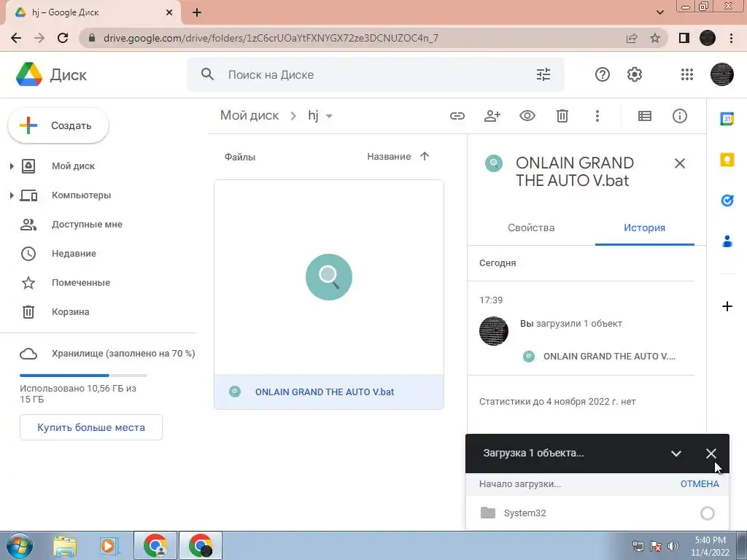Get link for the selected file

pyautogui.click(x=457, y=116)
